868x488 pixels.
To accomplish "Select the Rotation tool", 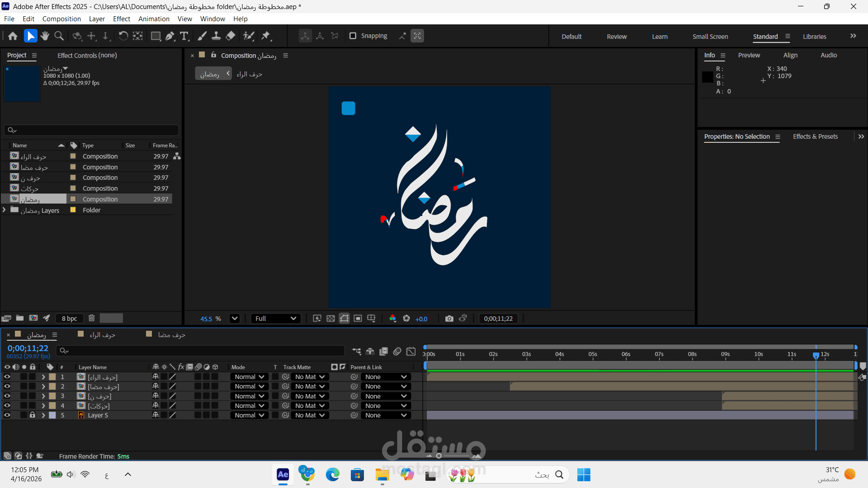I will tap(123, 36).
